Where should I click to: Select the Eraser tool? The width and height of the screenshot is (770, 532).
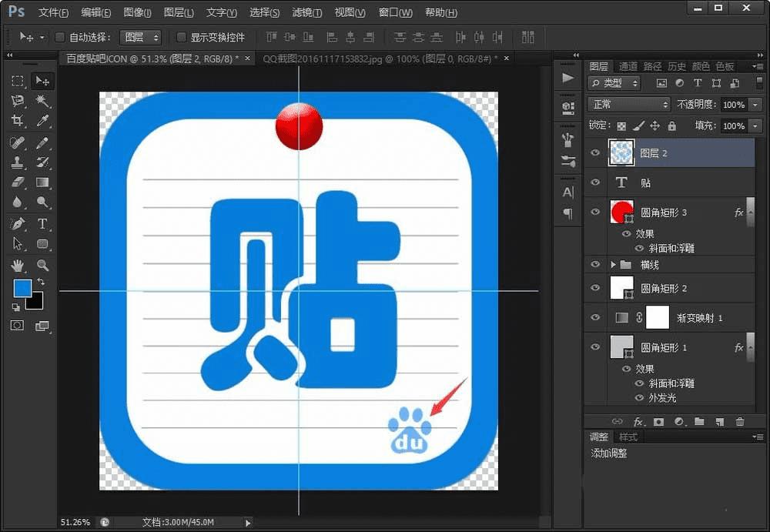pyautogui.click(x=18, y=182)
